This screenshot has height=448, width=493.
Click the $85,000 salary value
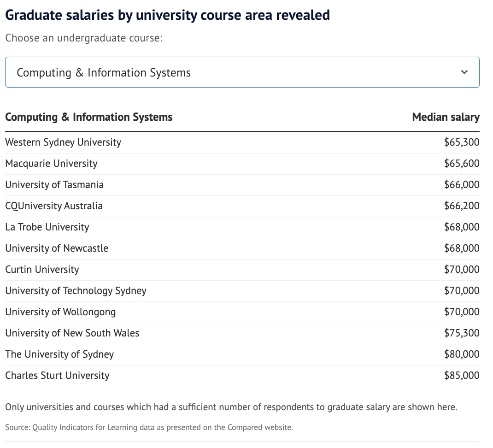tap(462, 376)
